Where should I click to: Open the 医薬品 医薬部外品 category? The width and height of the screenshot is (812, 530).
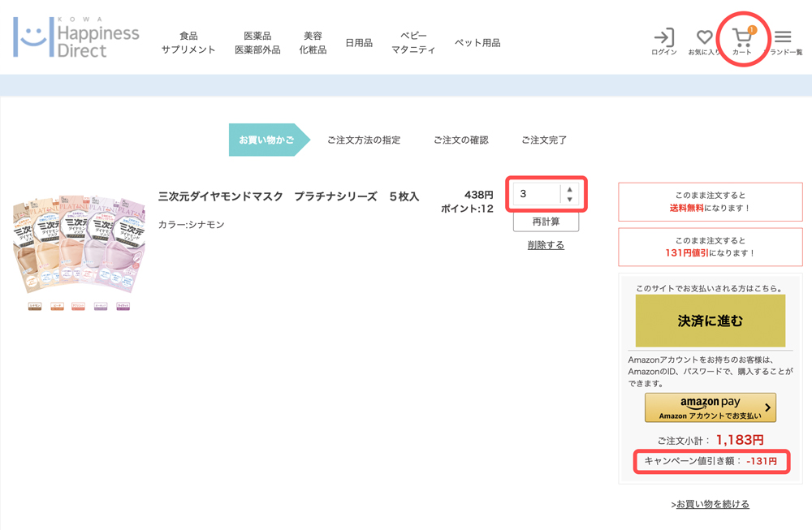[257, 43]
